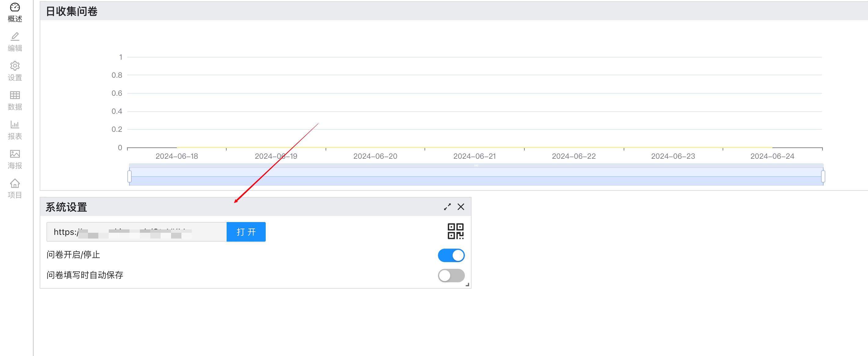Viewport: 868px width, 356px height.
Task: Open the 编辑 edit sidebar item
Action: 15,42
